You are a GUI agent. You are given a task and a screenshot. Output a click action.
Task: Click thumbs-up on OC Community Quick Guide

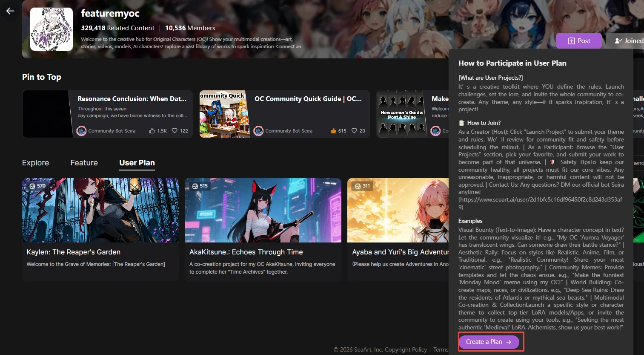(333, 131)
